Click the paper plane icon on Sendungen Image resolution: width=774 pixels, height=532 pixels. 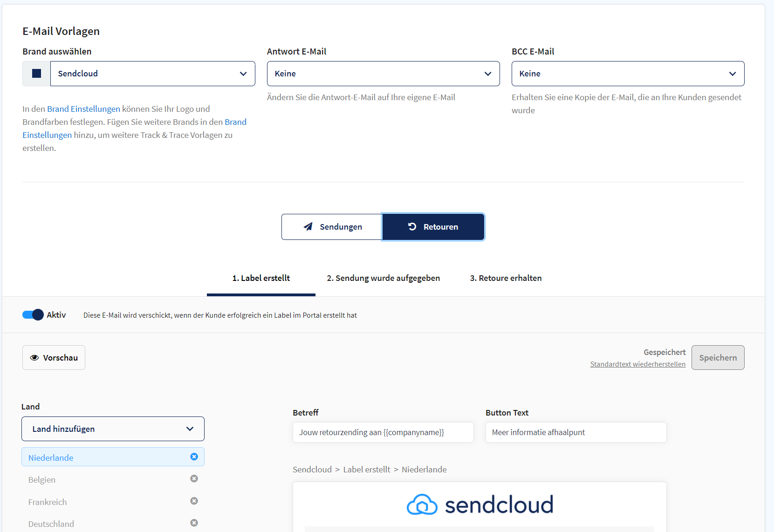[x=308, y=226]
